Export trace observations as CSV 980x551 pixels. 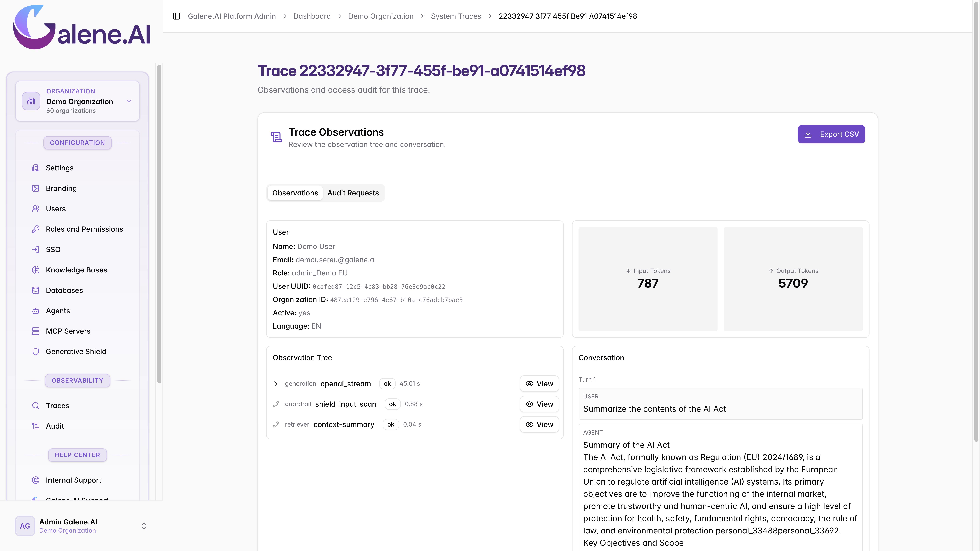pyautogui.click(x=831, y=134)
